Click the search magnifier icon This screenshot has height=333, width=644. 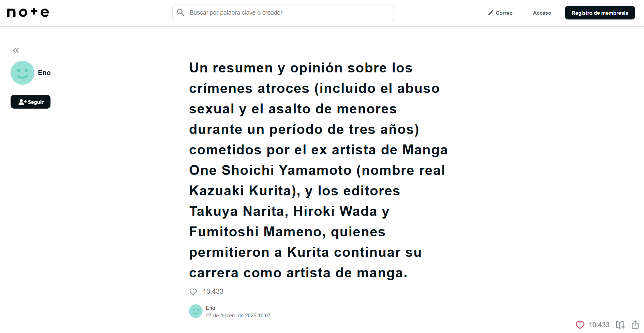(181, 13)
